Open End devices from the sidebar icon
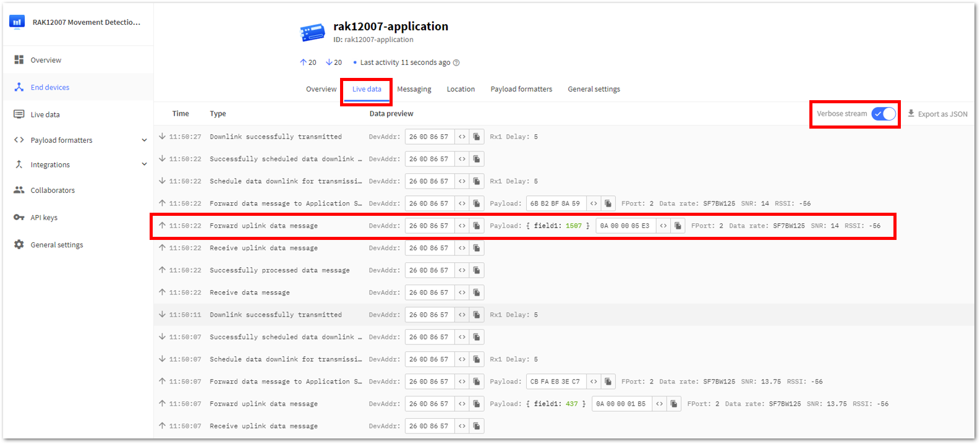 click(19, 87)
